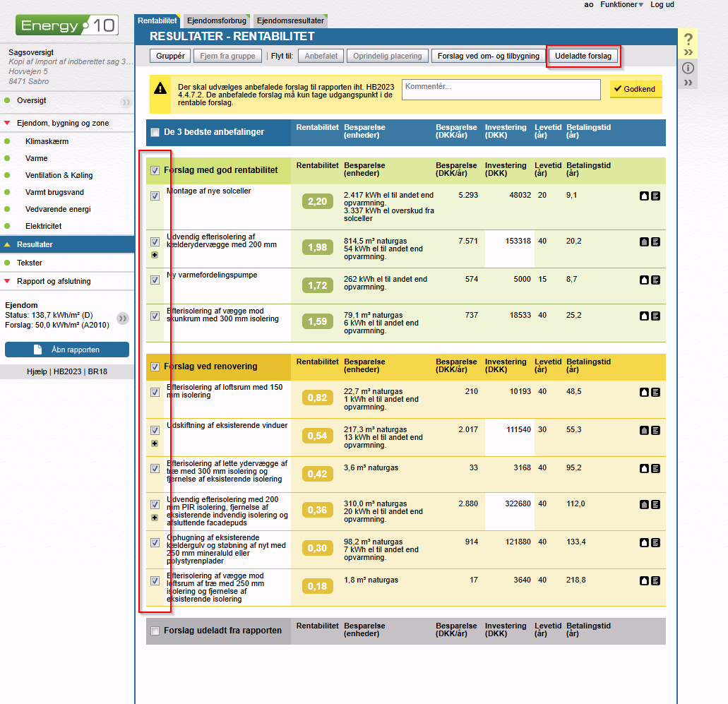Toggle the Forslag ved renovering group checkbox
This screenshot has height=704, width=728.
point(155,366)
